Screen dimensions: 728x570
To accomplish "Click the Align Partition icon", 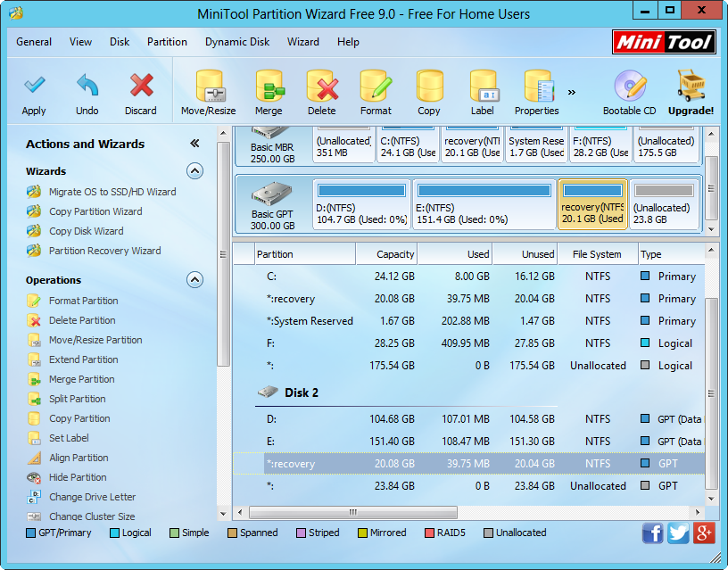I will click(34, 458).
